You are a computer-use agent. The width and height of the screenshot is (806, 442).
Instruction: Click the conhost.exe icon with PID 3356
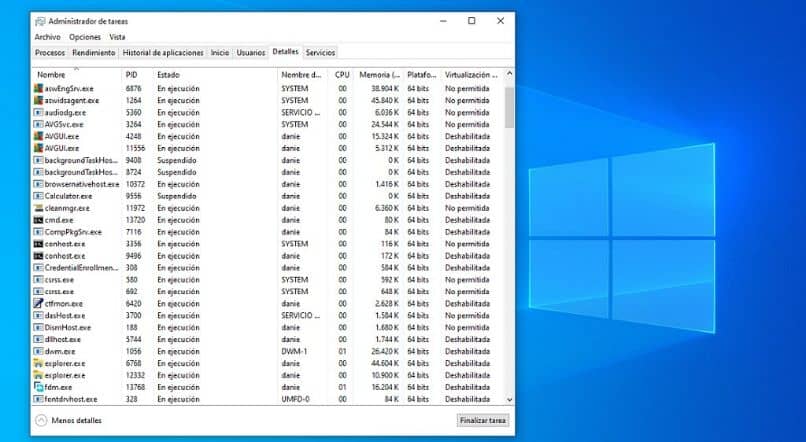pos(38,244)
